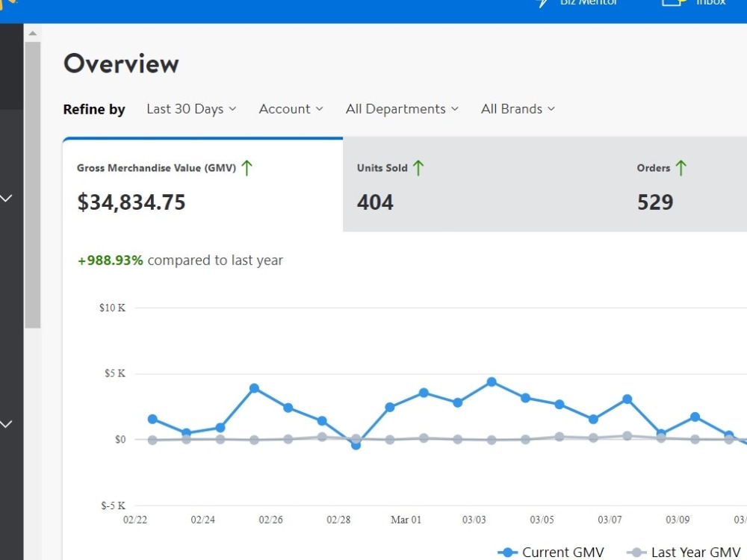Click the Current GMV peak point after 03/03
This screenshot has height=560, width=747.
(492, 382)
